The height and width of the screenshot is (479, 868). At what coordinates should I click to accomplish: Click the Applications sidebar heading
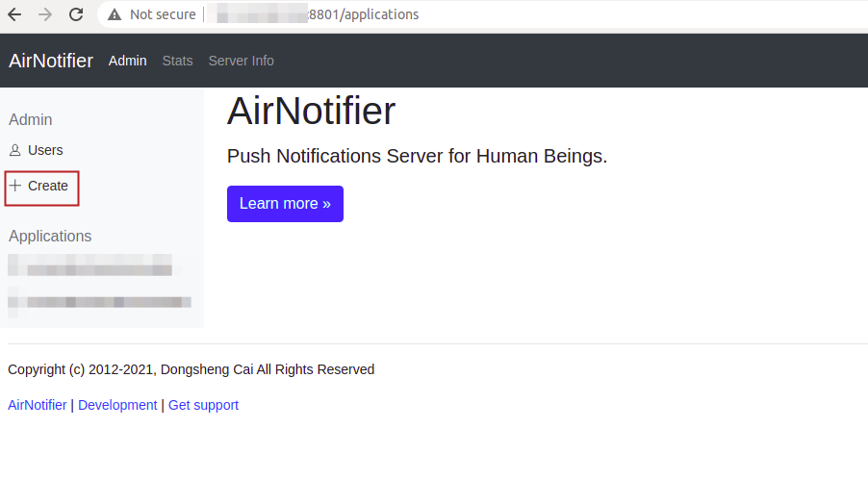click(x=50, y=237)
